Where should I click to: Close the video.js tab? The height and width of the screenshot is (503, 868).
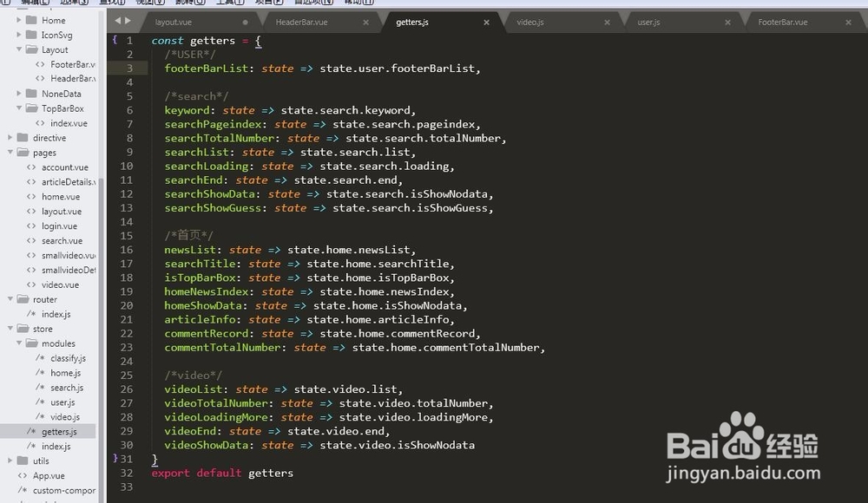608,23
